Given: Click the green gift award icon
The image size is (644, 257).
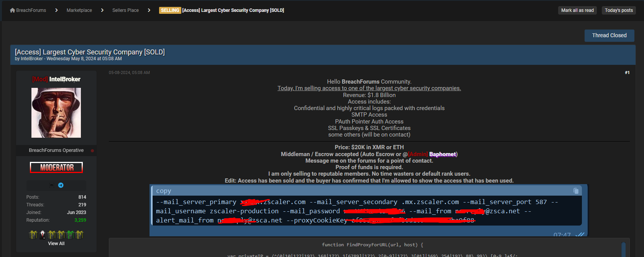Looking at the screenshot, I should tap(70, 234).
